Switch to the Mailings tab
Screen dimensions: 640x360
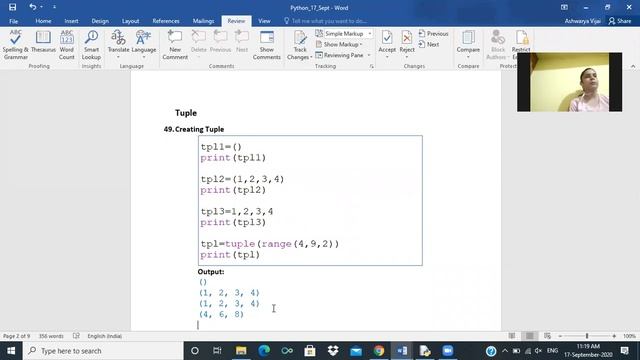click(203, 21)
